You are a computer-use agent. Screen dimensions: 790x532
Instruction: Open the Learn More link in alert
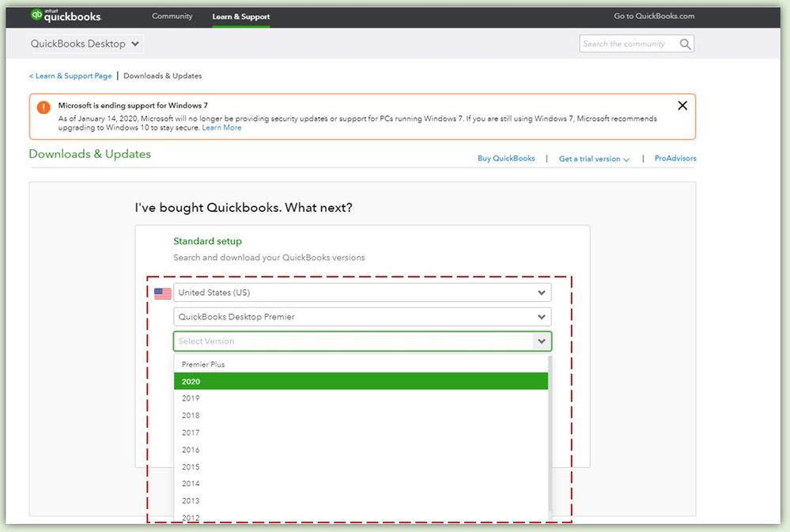tap(221, 128)
